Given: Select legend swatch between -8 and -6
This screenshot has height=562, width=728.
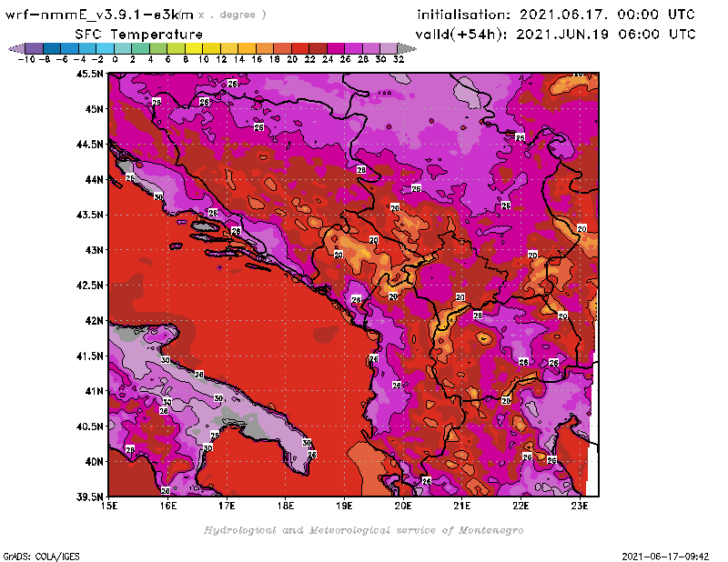Looking at the screenshot, I should (x=52, y=48).
